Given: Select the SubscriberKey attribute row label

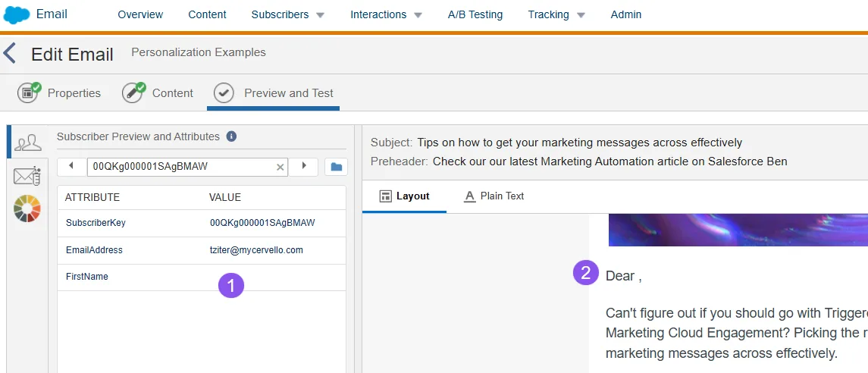Looking at the screenshot, I should pos(96,223).
